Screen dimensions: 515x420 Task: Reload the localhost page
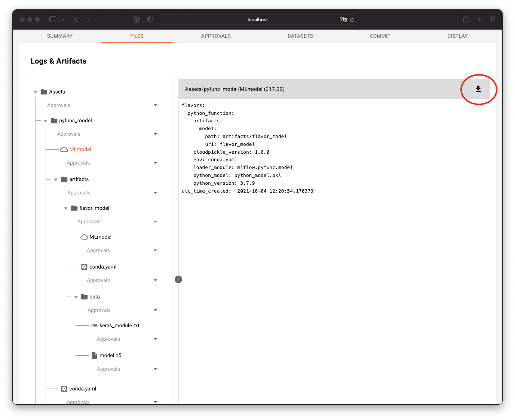tap(352, 19)
